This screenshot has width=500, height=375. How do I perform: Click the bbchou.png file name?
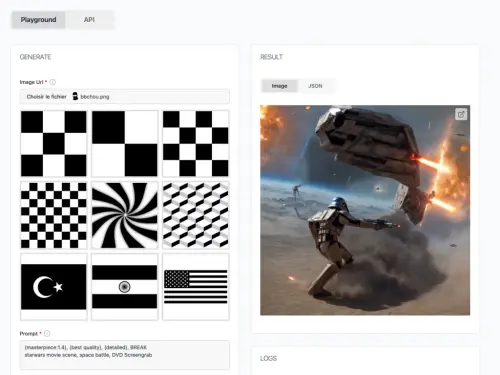(x=95, y=97)
